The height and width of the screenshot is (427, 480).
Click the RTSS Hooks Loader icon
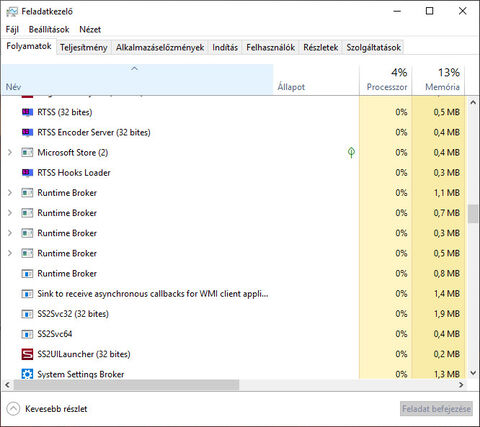pos(27,173)
